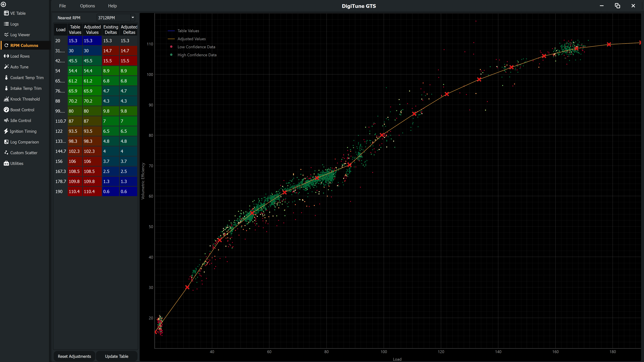Toggle Adjusted Values series in chart legend
The image size is (644, 362).
pos(186,39)
